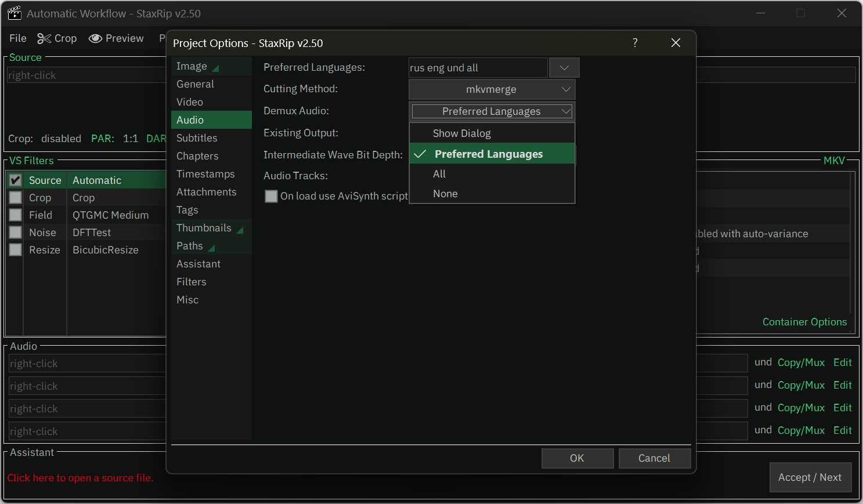The height and width of the screenshot is (504, 863).
Task: Click 'Click here to open a source file'
Action: [80, 478]
